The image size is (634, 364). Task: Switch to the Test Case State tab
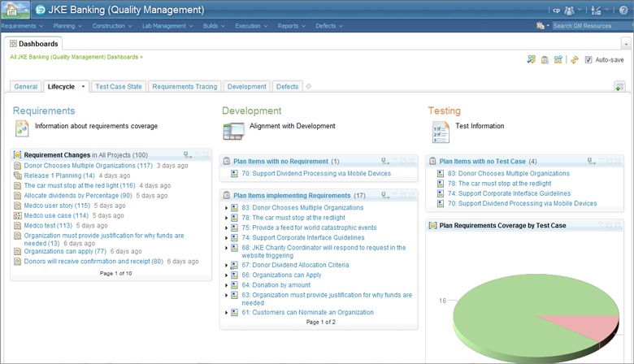[x=119, y=86]
